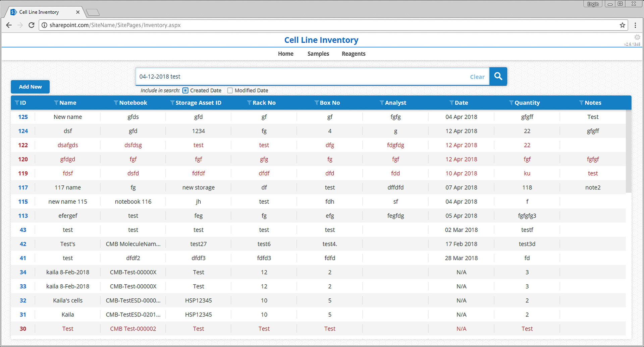Open the settings gear icon
Image resolution: width=644 pixels, height=347 pixels.
coord(637,37)
